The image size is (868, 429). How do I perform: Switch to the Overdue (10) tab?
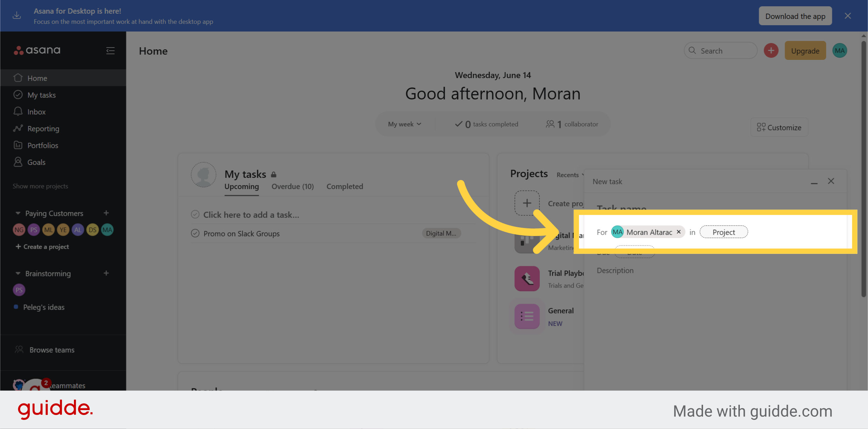pos(292,186)
